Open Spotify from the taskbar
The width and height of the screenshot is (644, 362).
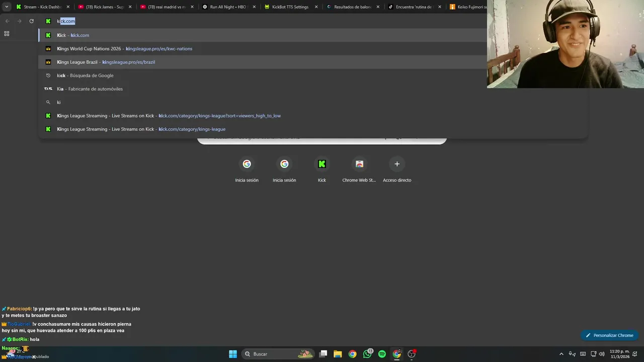tap(382, 354)
